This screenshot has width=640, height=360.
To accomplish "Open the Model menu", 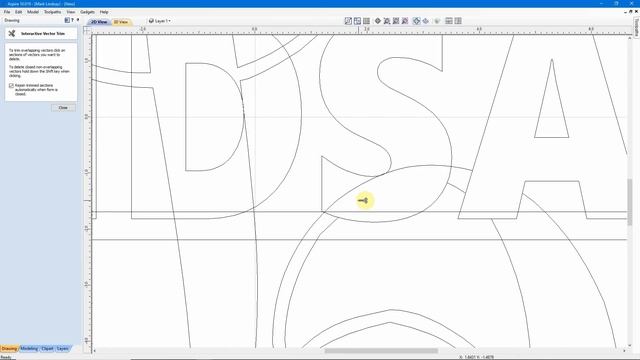I will (x=33, y=12).
